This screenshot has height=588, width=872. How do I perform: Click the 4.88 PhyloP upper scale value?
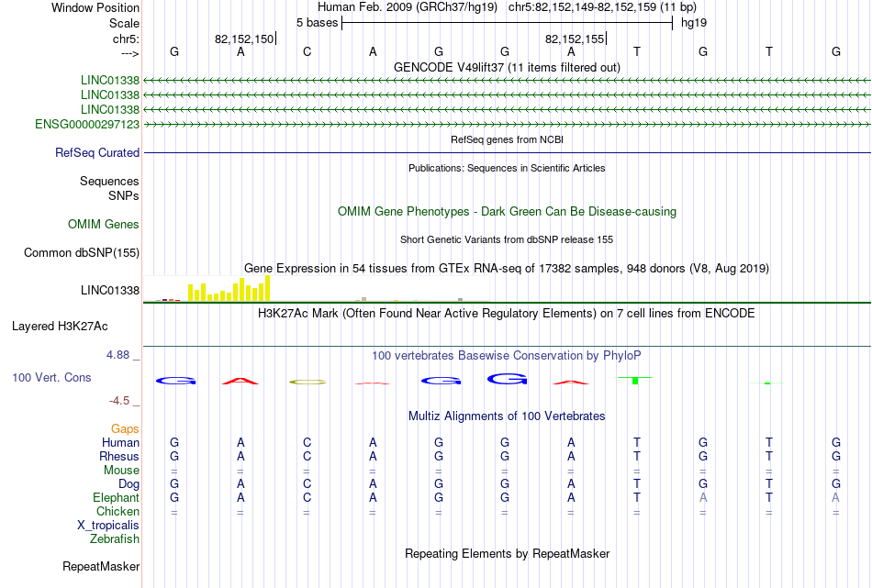coord(117,355)
